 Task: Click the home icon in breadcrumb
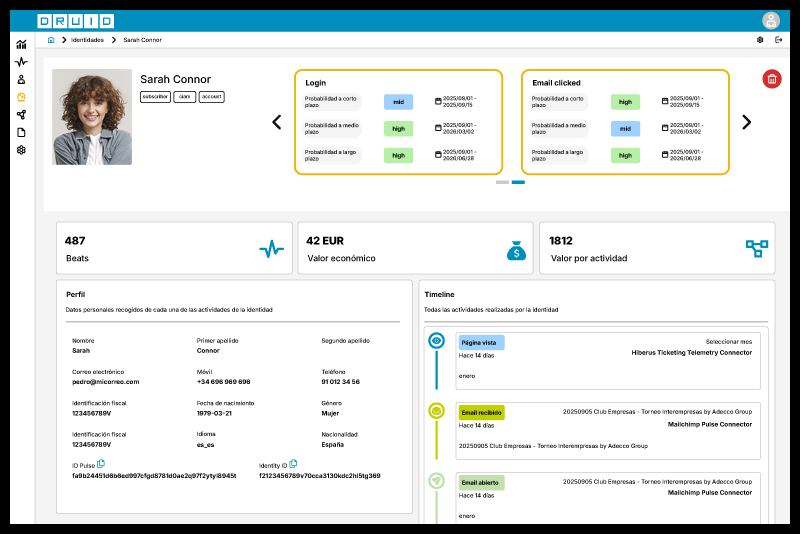pos(51,40)
